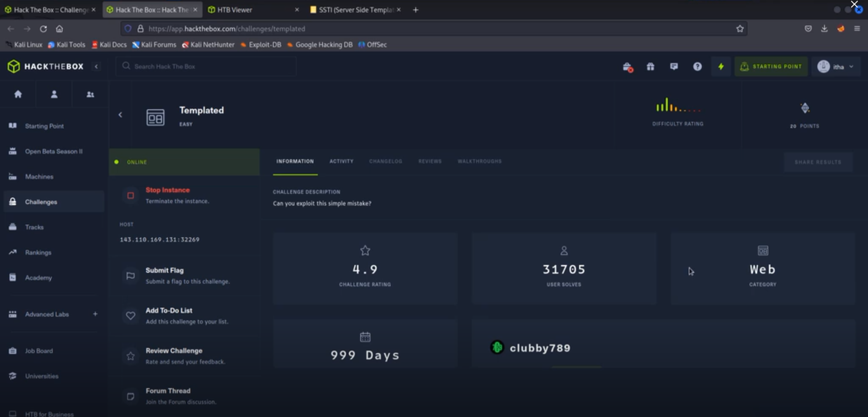Switch to the Walkthroughs tab
Viewport: 868px width, 417px height.
[480, 161]
